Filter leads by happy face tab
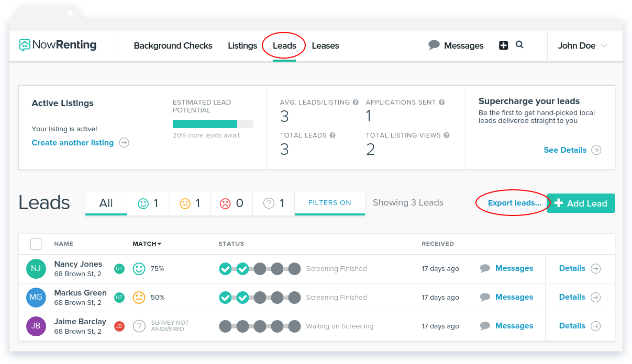 (148, 203)
